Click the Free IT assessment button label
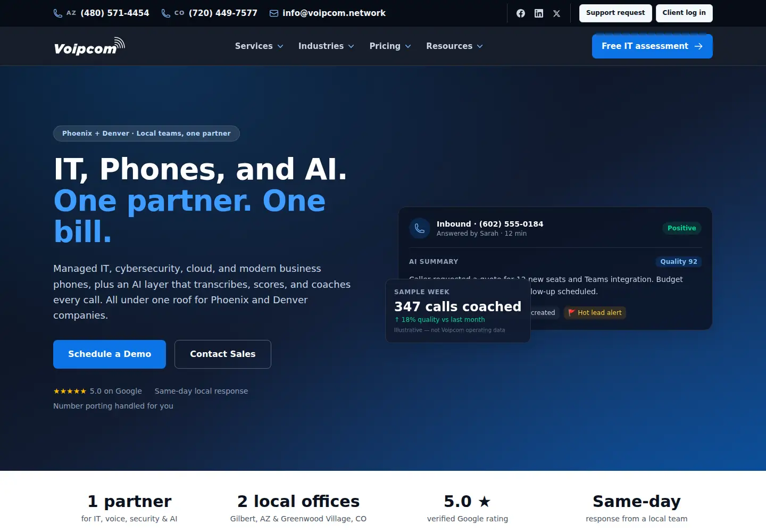 click(645, 46)
